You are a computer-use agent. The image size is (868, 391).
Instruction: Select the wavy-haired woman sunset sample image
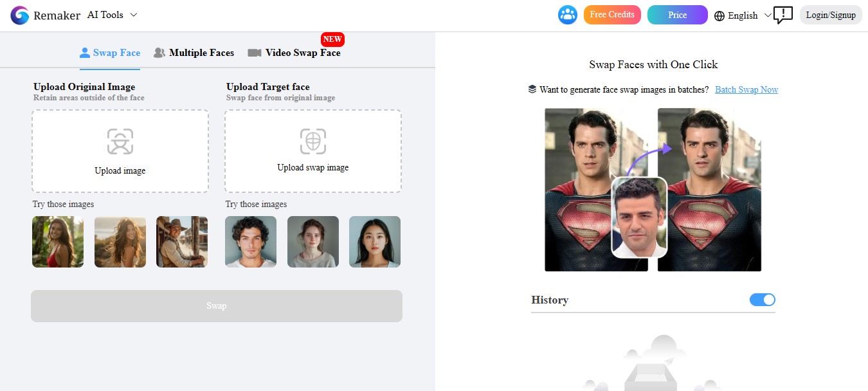[120, 242]
